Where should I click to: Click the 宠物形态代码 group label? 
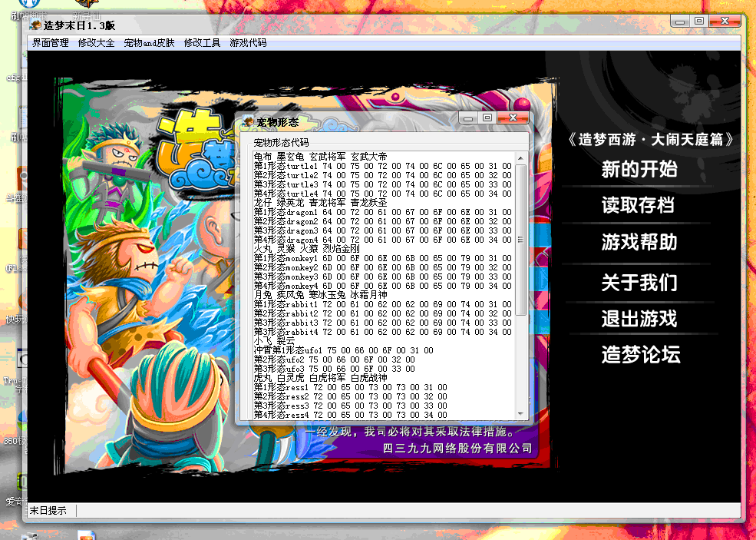point(281,143)
